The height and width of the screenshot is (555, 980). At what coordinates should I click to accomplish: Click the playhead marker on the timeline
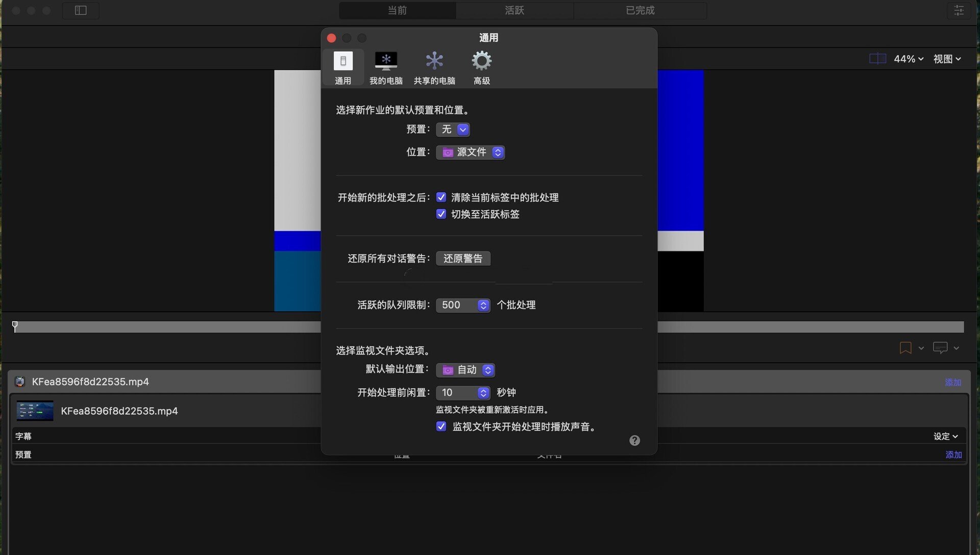tap(15, 326)
